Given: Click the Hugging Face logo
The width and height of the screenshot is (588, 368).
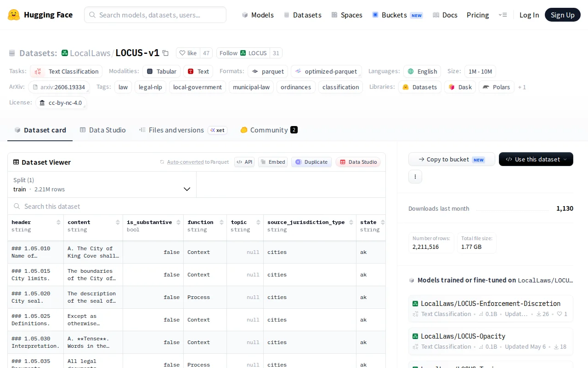Looking at the screenshot, I should [x=40, y=15].
